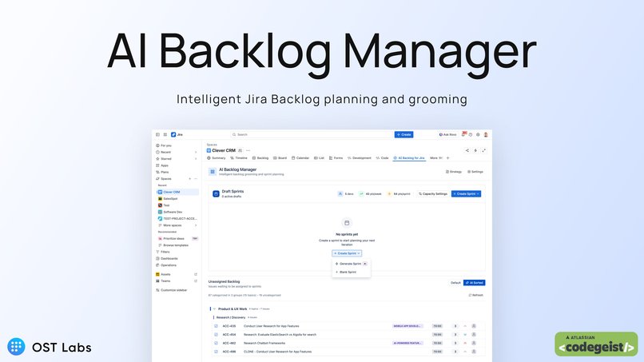Image resolution: width=644 pixels, height=362 pixels.
Task: Select the AI Backlog for Jira tab
Action: tap(409, 158)
